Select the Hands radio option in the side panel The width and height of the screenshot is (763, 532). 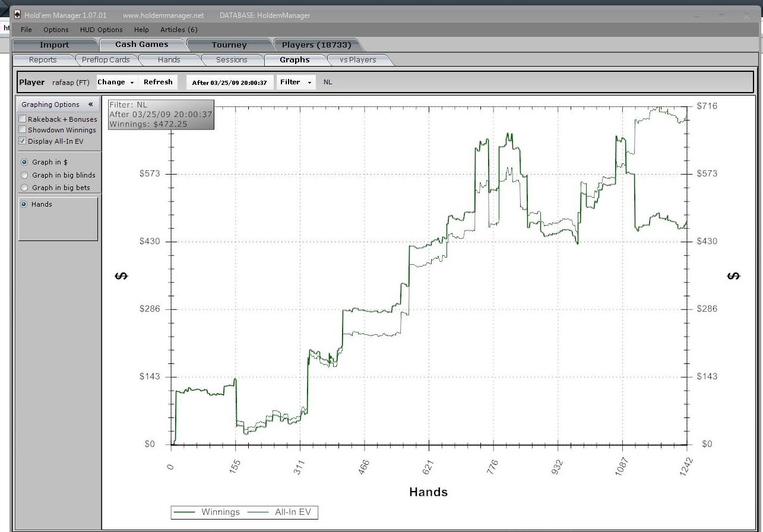click(24, 204)
